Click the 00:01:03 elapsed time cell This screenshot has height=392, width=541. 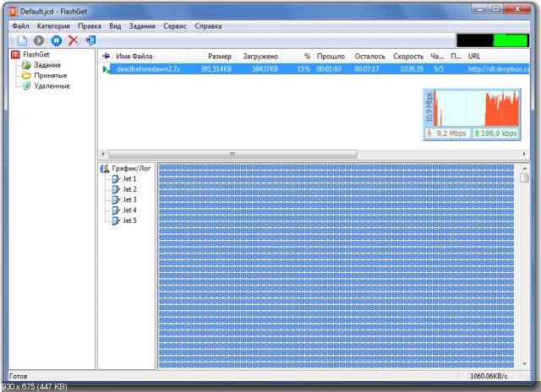click(x=329, y=69)
